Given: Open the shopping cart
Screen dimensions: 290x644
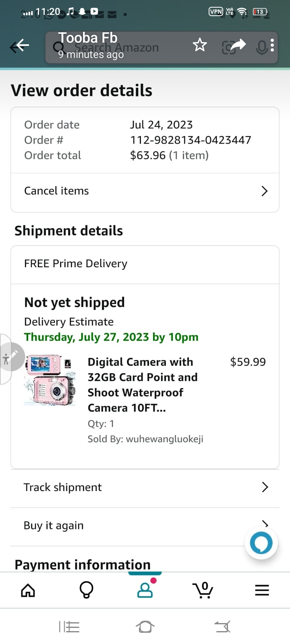Looking at the screenshot, I should tap(203, 590).
